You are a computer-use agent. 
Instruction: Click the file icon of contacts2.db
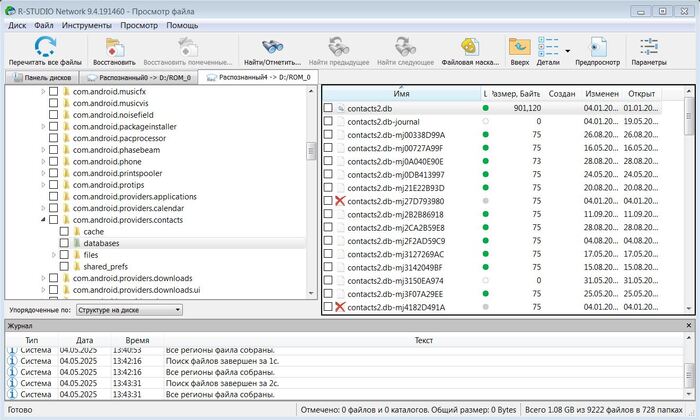click(x=341, y=108)
